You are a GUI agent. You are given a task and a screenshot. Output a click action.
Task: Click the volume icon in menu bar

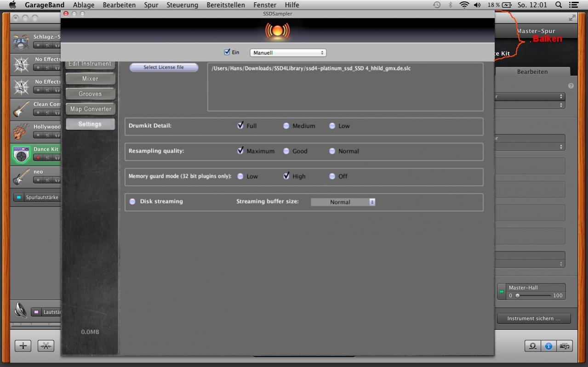(477, 5)
